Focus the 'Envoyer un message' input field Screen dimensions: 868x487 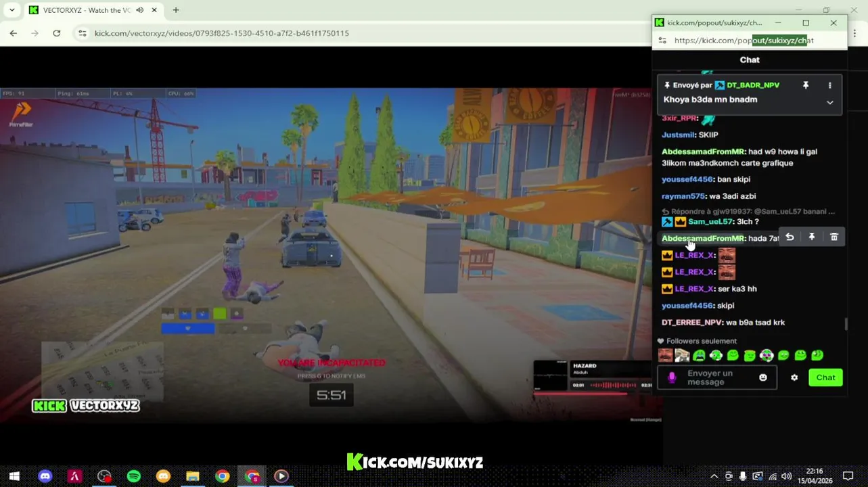pos(717,377)
